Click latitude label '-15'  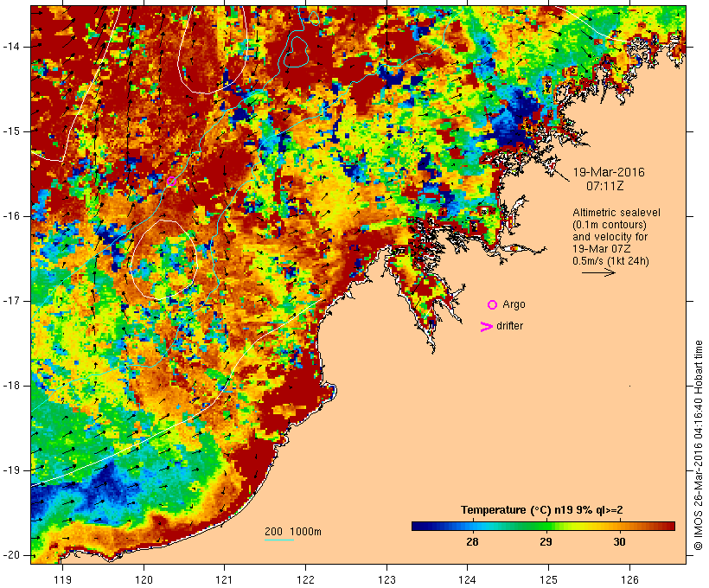11,131
